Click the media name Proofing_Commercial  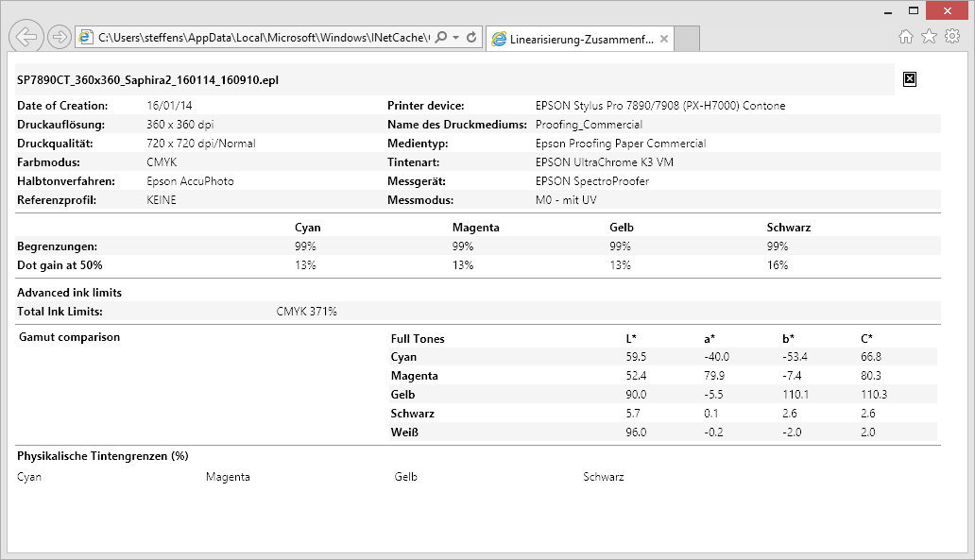[589, 125]
